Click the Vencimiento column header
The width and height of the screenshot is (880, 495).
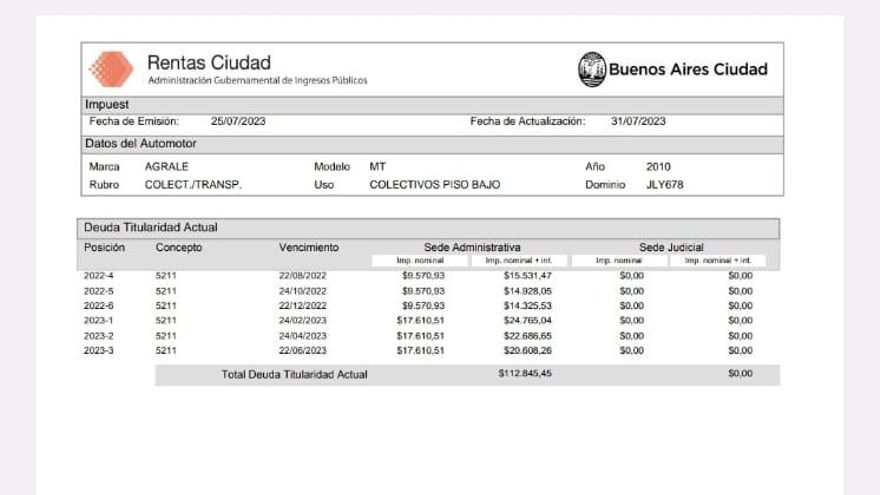coord(308,247)
